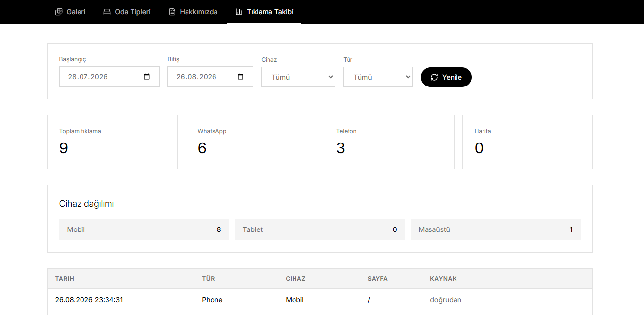Select the Tıklama Takibi tab
The height and width of the screenshot is (315, 644).
click(x=264, y=12)
